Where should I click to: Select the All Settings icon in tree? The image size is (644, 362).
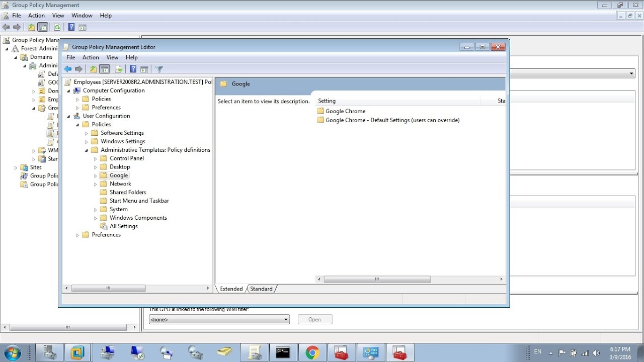(104, 226)
